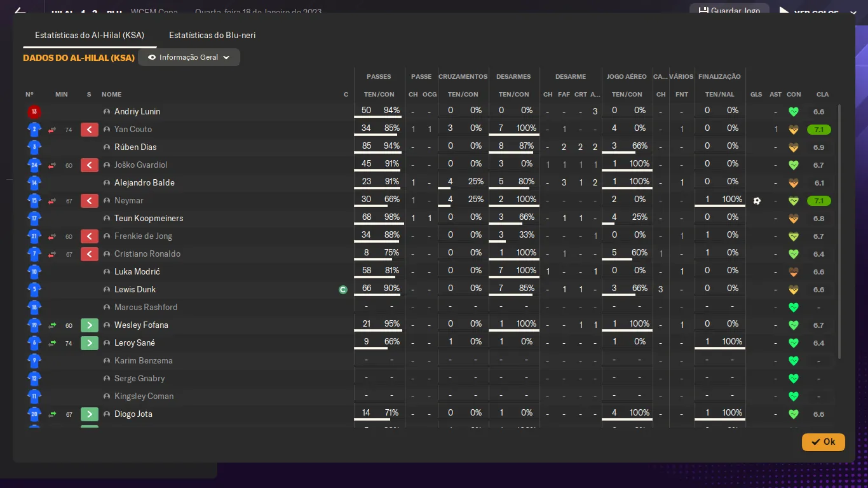Click the person icon next to Rúben Dias
Image resolution: width=868 pixels, height=488 pixels.
pyautogui.click(x=107, y=147)
